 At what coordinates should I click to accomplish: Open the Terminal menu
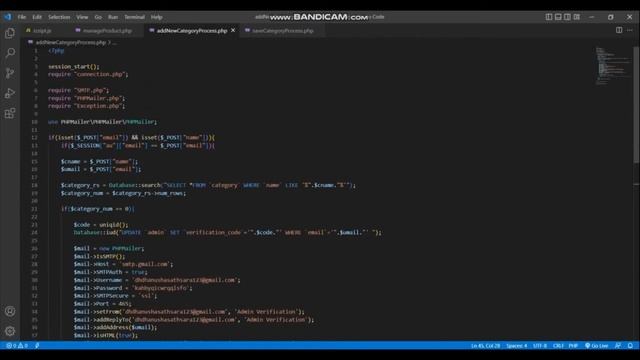(135, 17)
